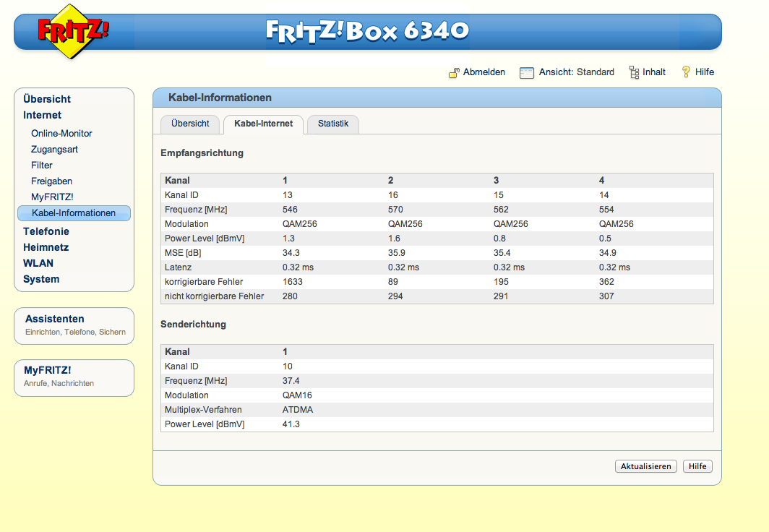The width and height of the screenshot is (769, 532).
Task: Open the Inhalt link
Action: point(654,72)
